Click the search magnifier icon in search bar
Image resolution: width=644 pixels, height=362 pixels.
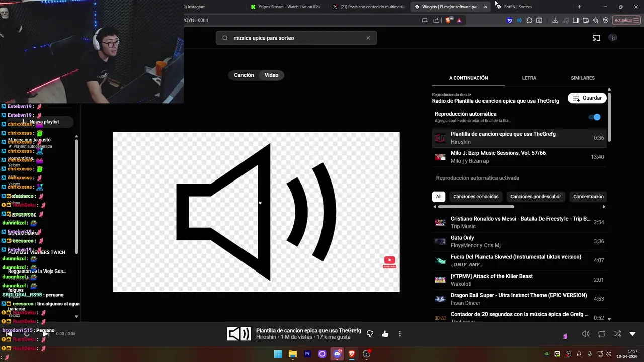coord(225,38)
